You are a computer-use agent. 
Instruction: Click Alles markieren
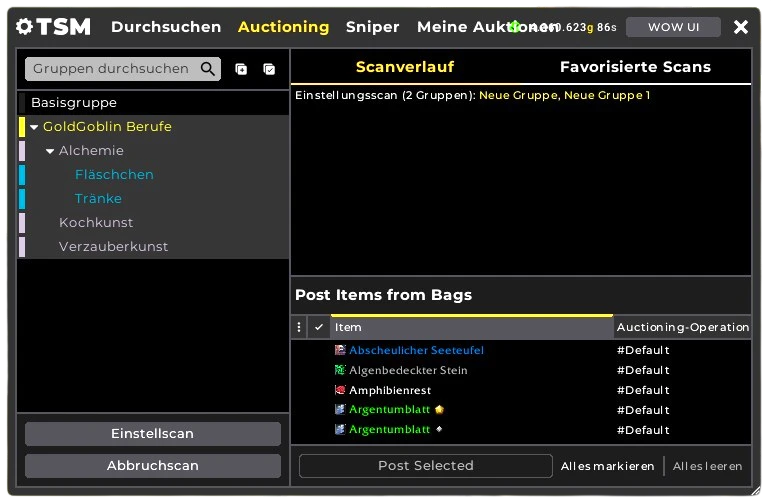[607, 466]
